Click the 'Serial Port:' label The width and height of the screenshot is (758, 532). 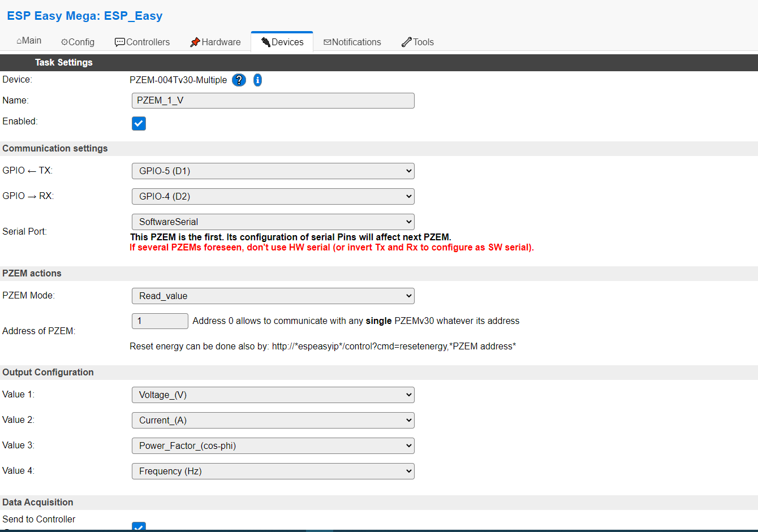pos(25,232)
